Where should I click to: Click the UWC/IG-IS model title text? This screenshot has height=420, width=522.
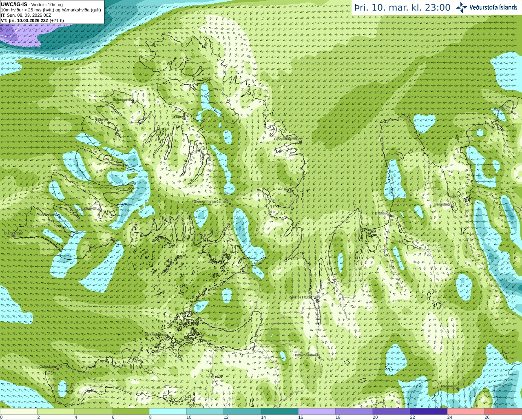coord(14,4)
